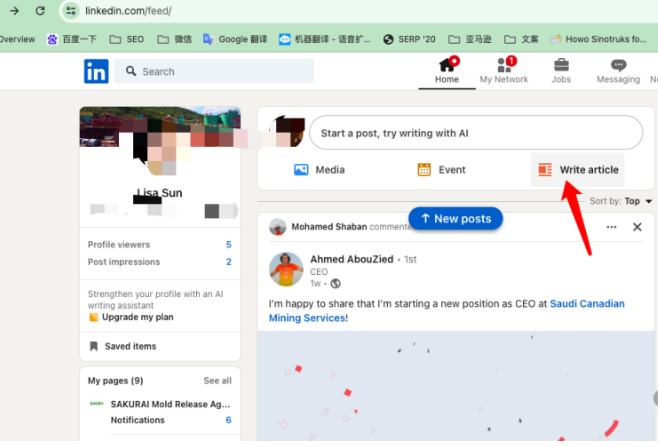The height and width of the screenshot is (446, 658).
Task: Click the browser address bar URL
Action: (x=128, y=11)
